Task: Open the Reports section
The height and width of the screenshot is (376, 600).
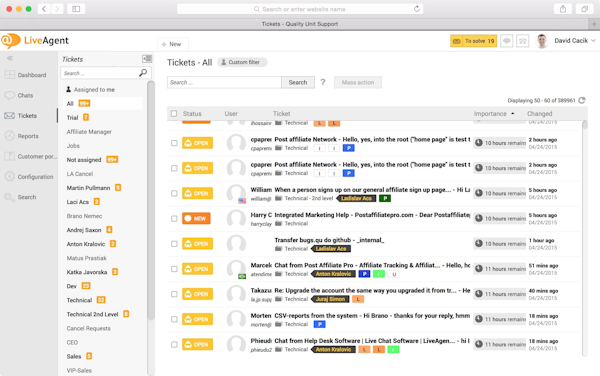Action: pos(21,136)
